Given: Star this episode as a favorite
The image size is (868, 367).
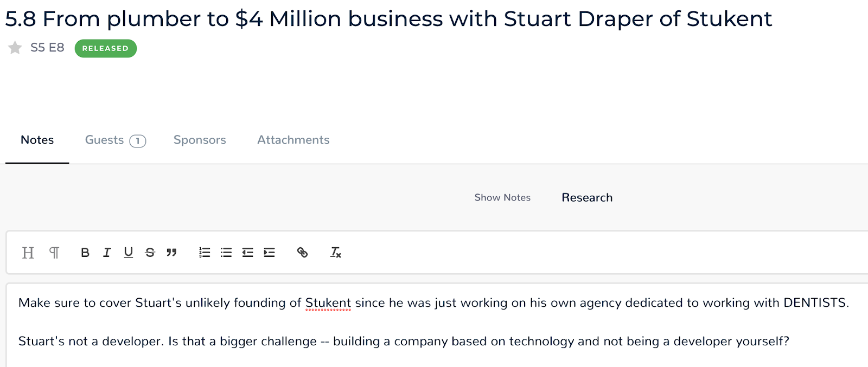Looking at the screenshot, I should coord(15,48).
